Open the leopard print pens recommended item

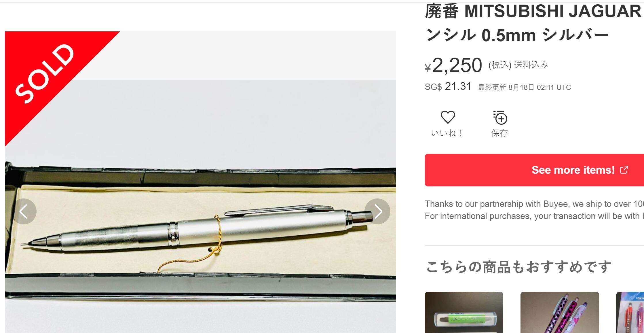click(x=560, y=312)
